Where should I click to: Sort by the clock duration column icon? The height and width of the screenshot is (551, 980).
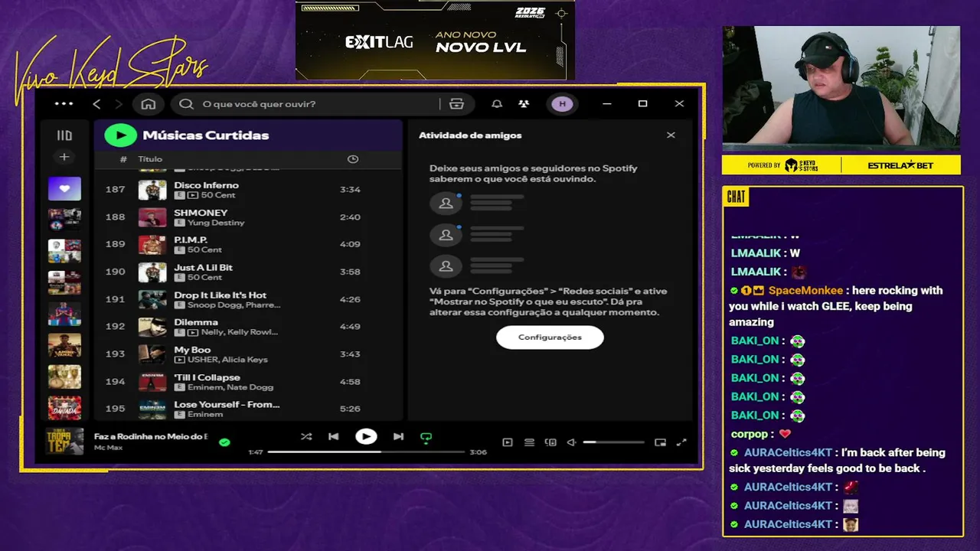(353, 159)
